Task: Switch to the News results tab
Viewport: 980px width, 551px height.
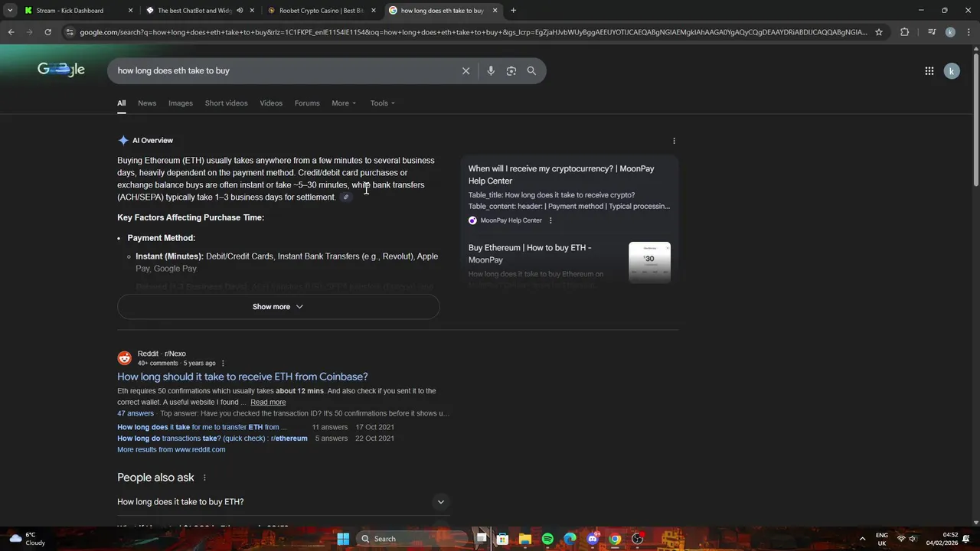Action: pos(147,103)
